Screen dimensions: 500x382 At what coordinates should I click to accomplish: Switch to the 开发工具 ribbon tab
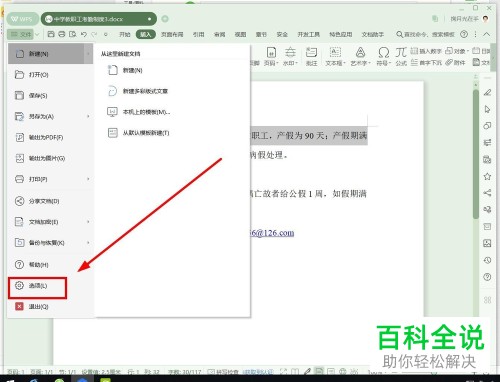point(308,34)
